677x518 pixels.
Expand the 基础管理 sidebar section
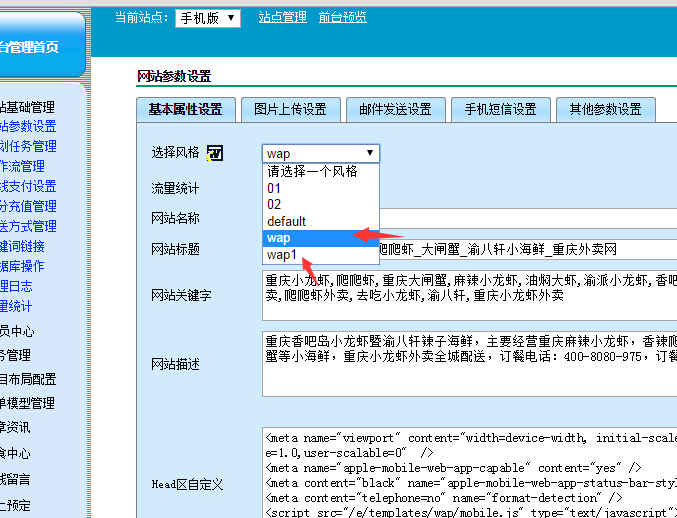[x=28, y=107]
